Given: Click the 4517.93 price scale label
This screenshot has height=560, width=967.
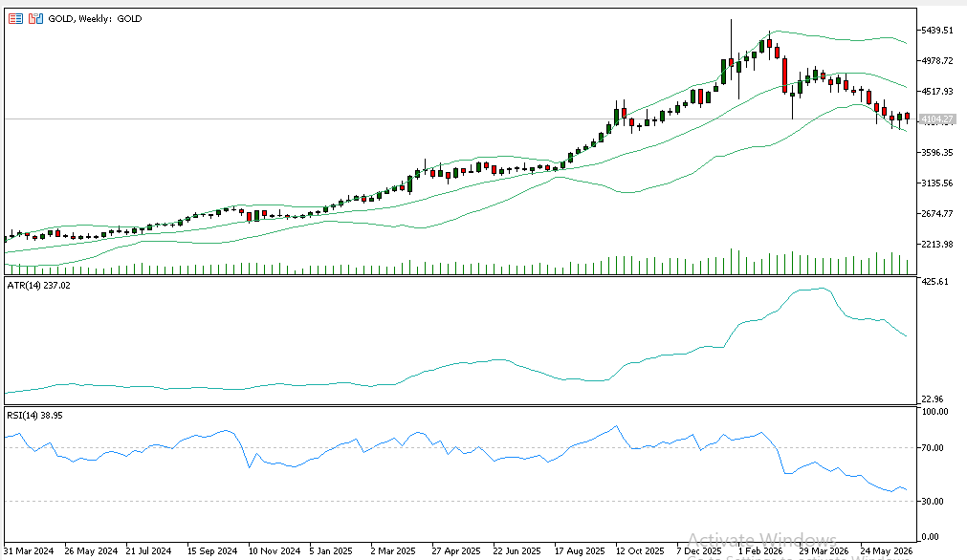Looking at the screenshot, I should pos(938,91).
